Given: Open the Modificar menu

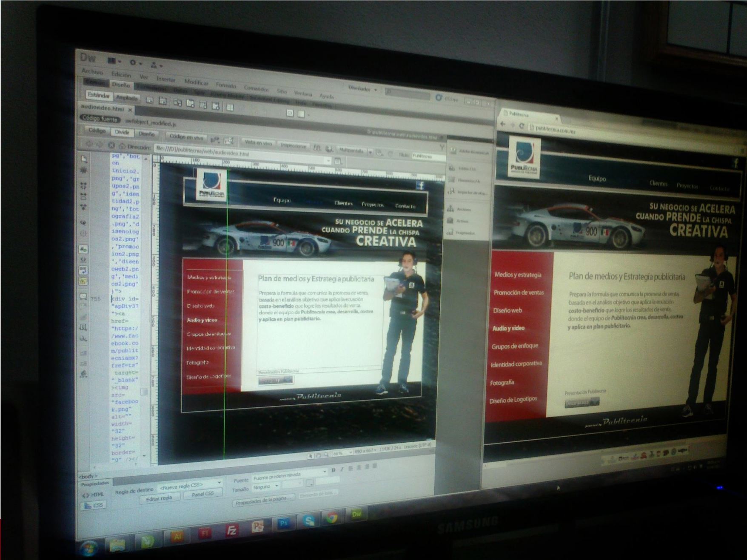Looking at the screenshot, I should point(197,82).
